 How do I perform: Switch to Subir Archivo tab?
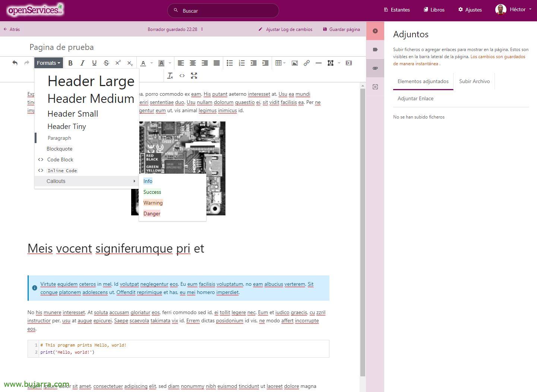pyautogui.click(x=474, y=81)
